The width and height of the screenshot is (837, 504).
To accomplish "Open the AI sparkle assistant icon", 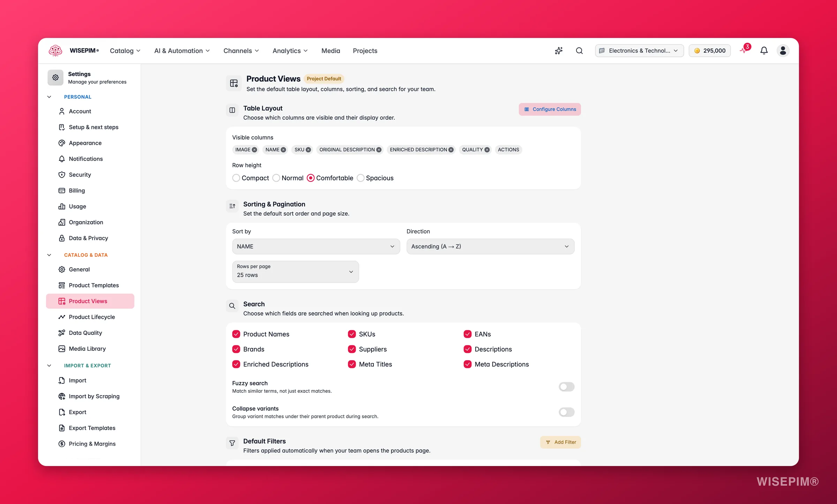I will (559, 51).
